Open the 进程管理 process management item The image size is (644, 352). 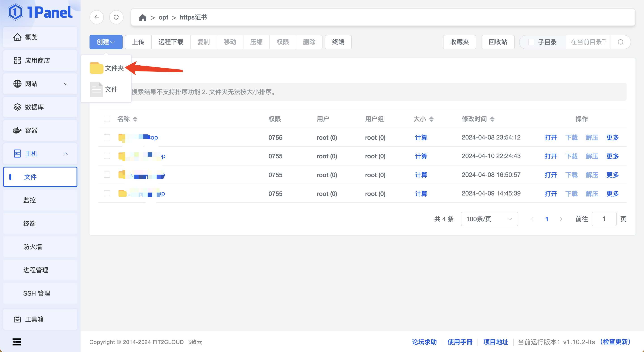coord(40,270)
